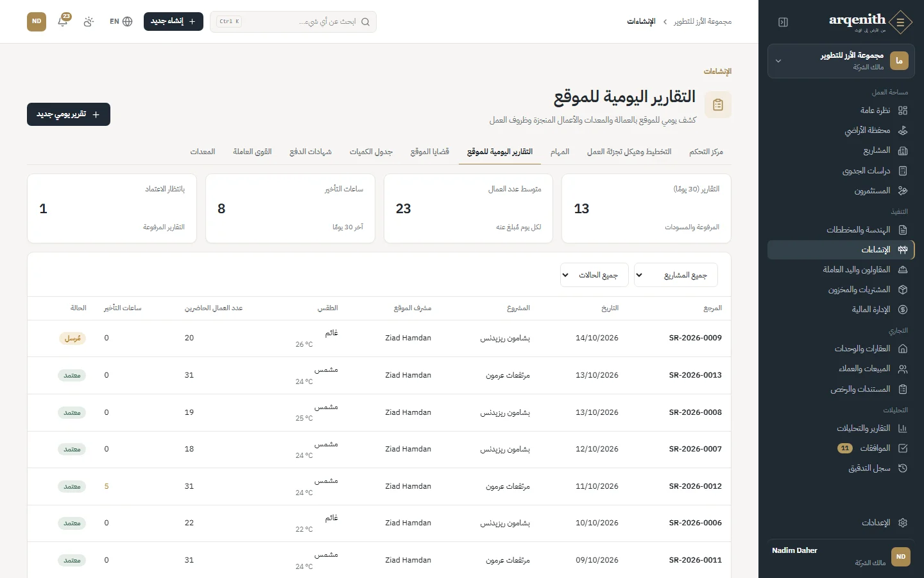924x578 pixels.
Task: Expand the مجموعة الأرز للتطوير company switcher
Action: tap(841, 61)
